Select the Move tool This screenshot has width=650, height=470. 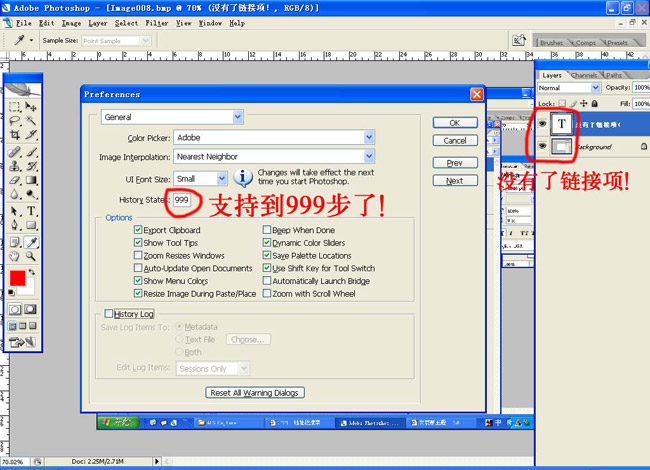coord(31,107)
